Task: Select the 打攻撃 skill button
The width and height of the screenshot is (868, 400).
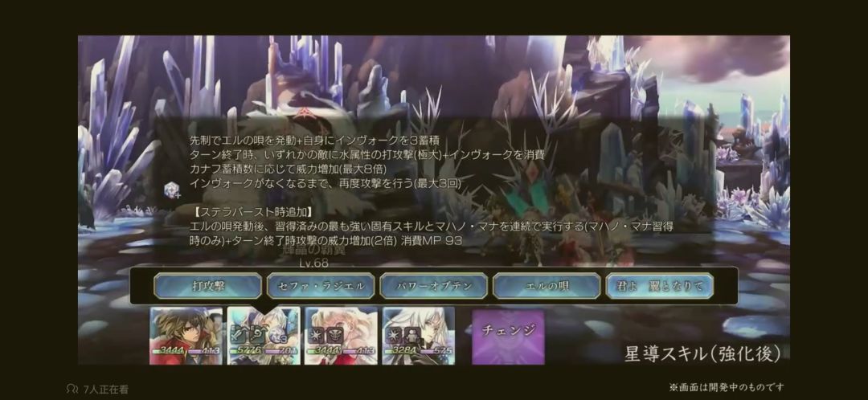Action: pyautogui.click(x=207, y=286)
